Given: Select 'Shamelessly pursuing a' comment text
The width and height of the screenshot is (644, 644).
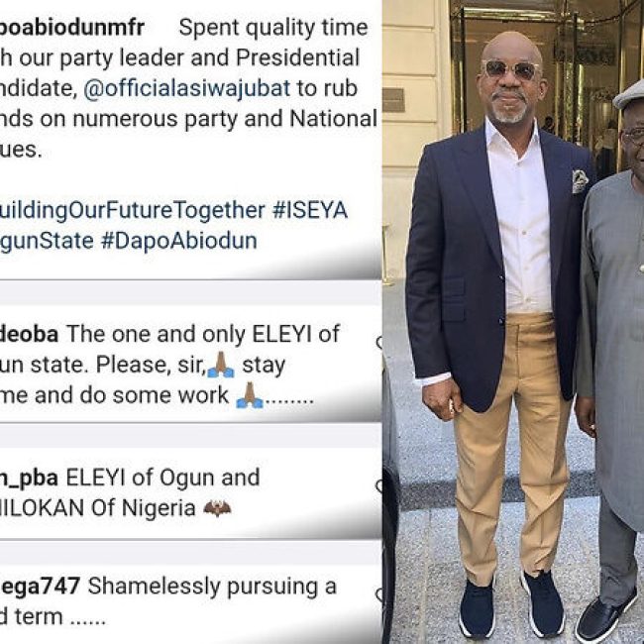Looking at the screenshot, I should [212, 587].
